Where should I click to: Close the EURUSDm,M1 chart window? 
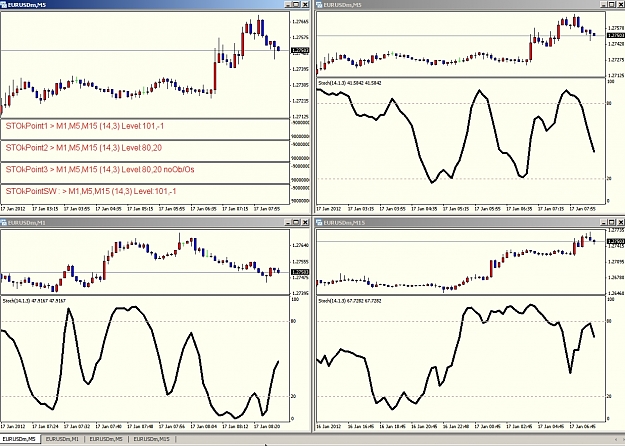(x=305, y=222)
